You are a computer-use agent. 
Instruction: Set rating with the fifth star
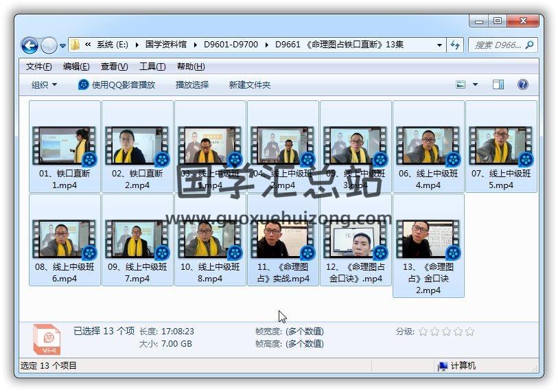[469, 332]
